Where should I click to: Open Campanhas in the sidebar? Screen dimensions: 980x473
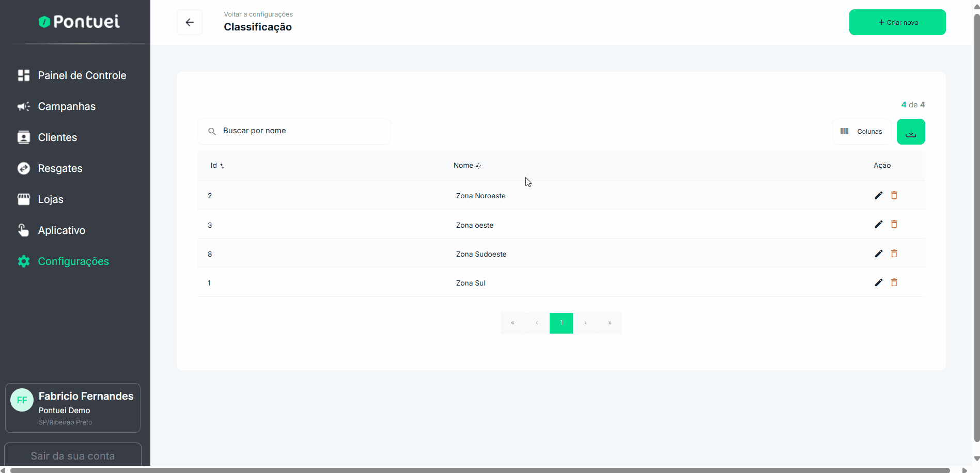click(67, 106)
